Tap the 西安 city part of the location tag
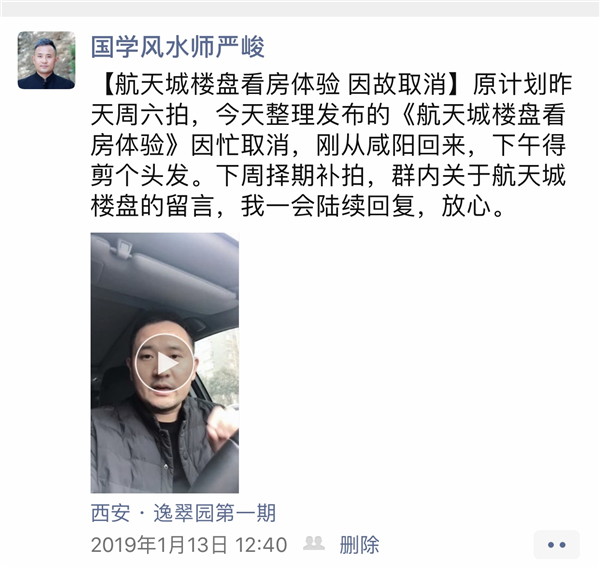600x569 pixels. pos(111,513)
